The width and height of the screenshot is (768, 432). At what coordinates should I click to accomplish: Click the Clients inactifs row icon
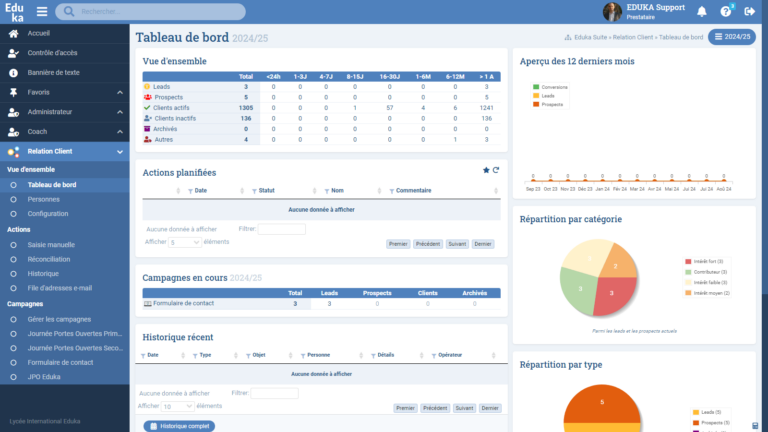tap(147, 119)
